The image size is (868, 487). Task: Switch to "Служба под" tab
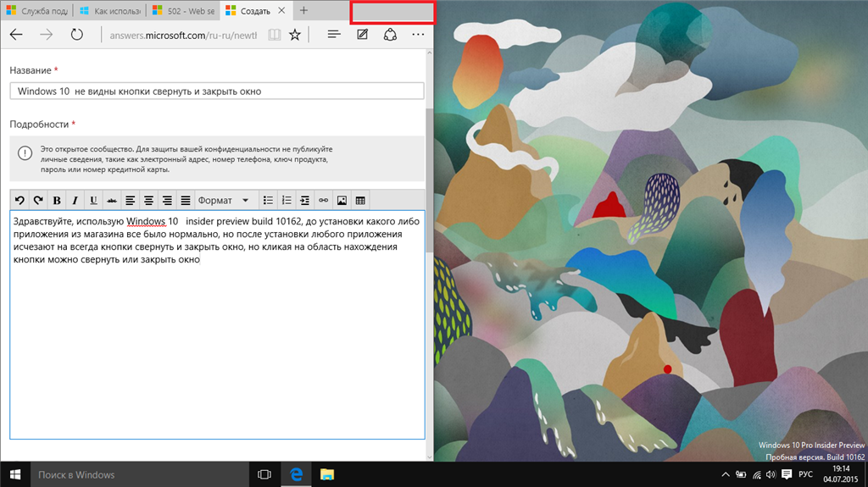pos(36,10)
